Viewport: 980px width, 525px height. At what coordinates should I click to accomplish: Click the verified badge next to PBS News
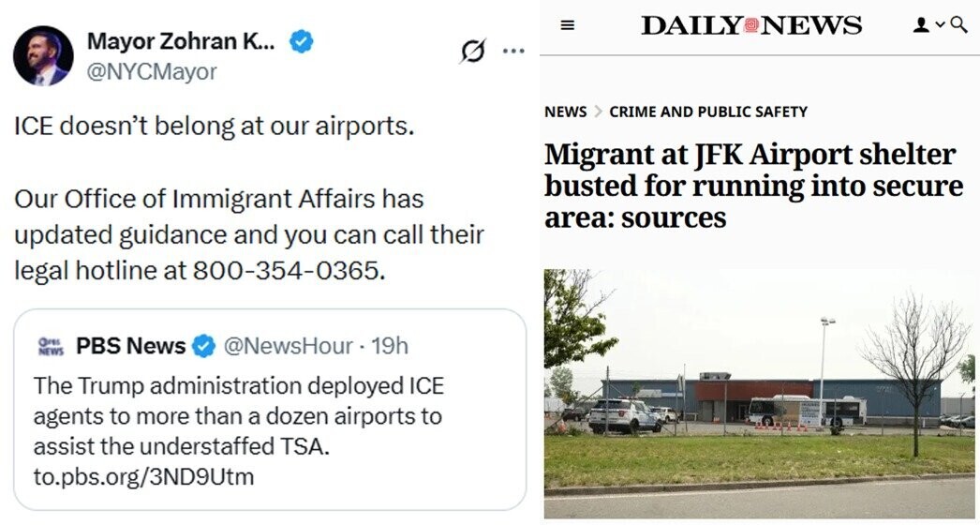203,346
